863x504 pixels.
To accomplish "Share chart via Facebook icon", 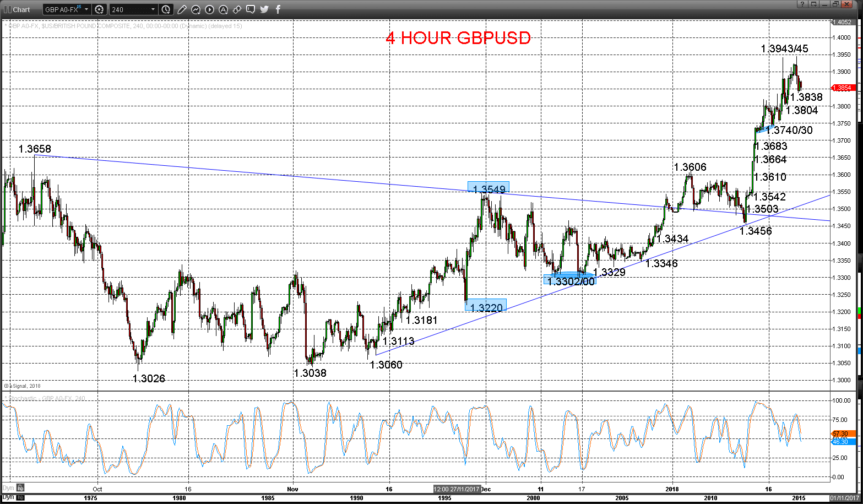I will tap(278, 9).
